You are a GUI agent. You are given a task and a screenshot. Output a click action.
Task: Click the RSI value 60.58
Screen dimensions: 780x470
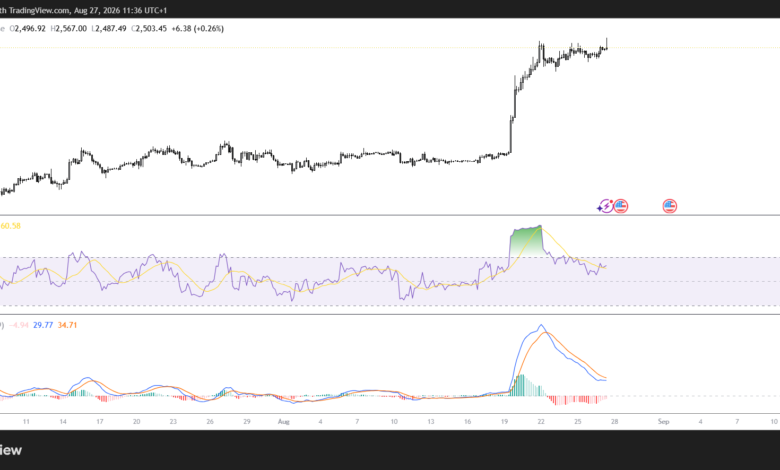pyautogui.click(x=10, y=226)
